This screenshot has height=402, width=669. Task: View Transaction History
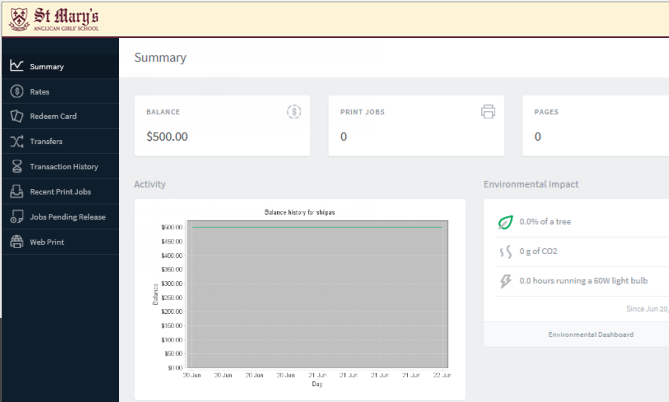point(61,166)
